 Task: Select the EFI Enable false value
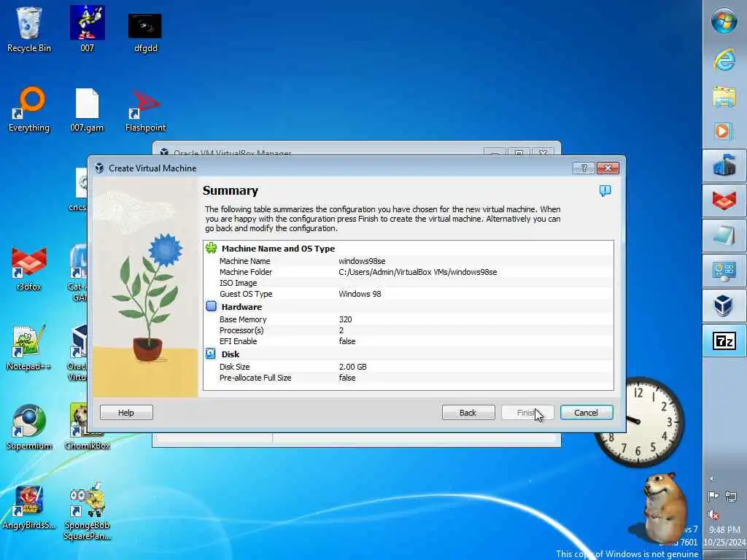click(347, 341)
